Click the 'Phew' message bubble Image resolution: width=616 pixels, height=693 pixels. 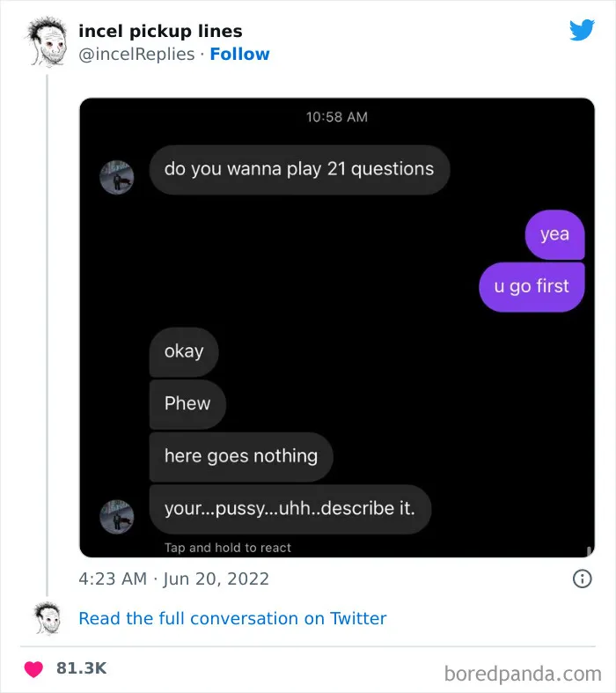coord(187,404)
